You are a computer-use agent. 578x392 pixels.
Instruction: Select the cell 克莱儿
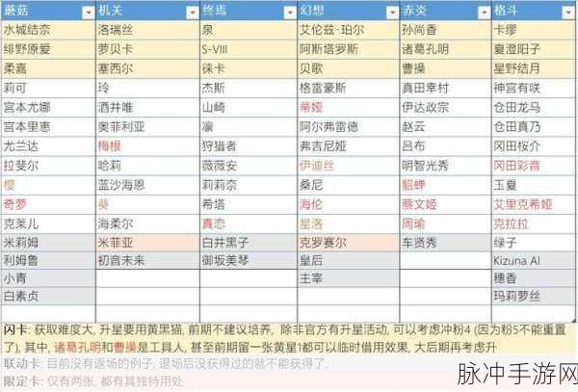(x=48, y=223)
